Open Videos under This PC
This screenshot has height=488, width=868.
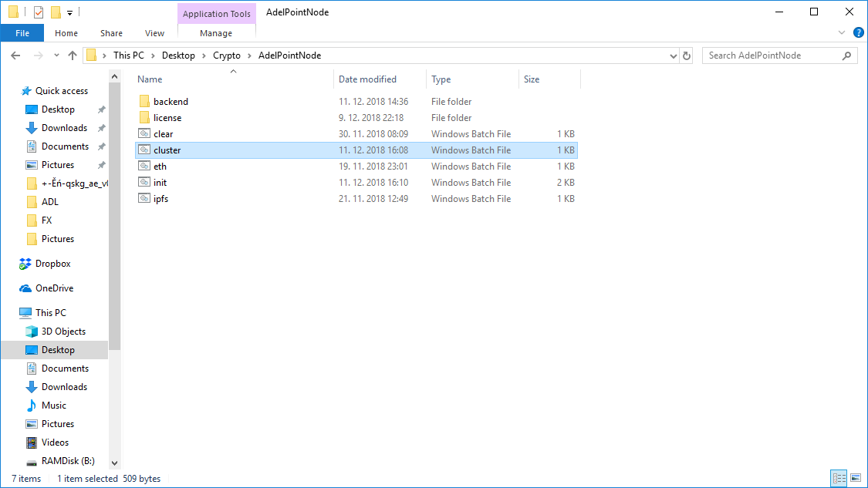55,443
